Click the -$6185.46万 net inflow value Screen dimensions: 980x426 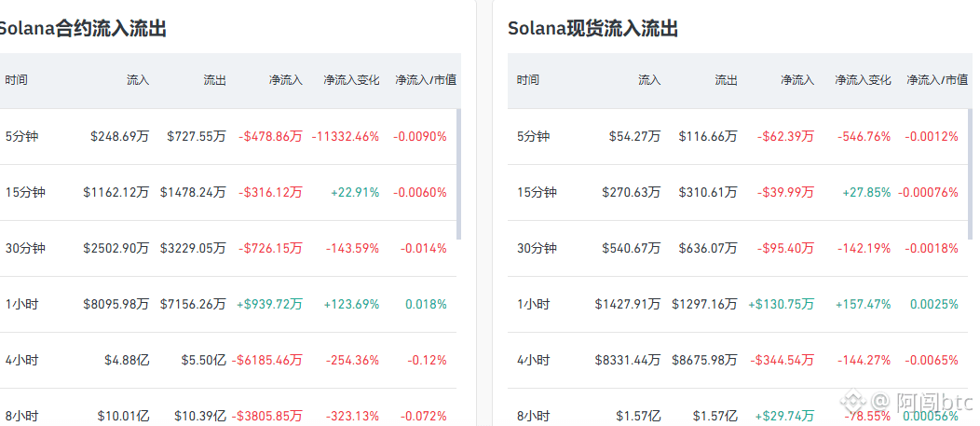(266, 361)
